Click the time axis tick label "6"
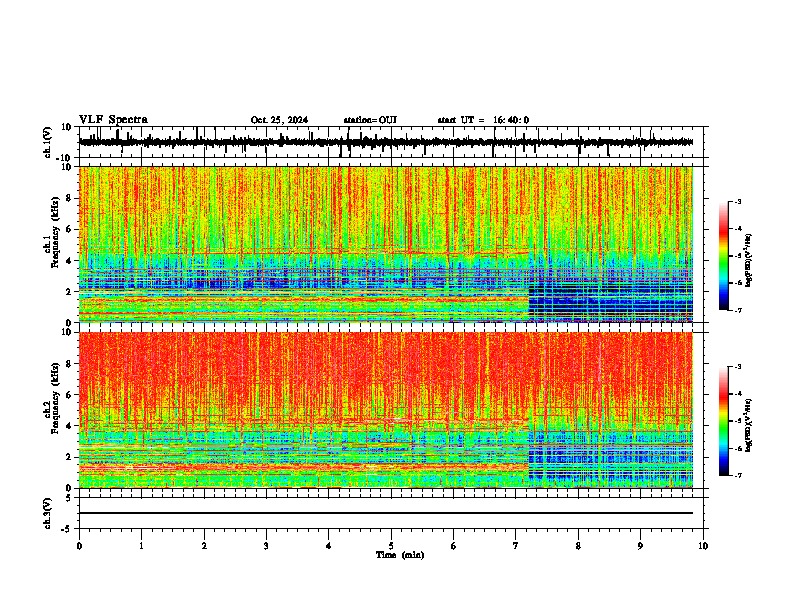 [x=453, y=546]
